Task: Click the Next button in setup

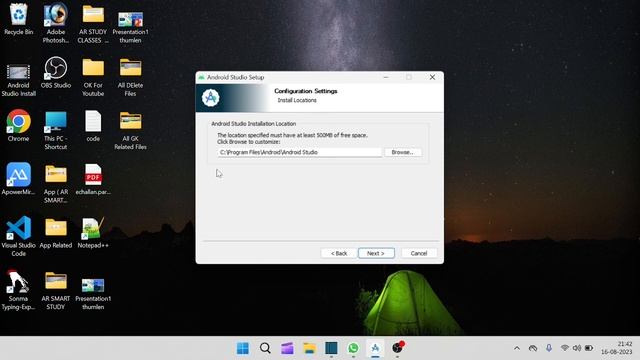Action: pyautogui.click(x=376, y=253)
